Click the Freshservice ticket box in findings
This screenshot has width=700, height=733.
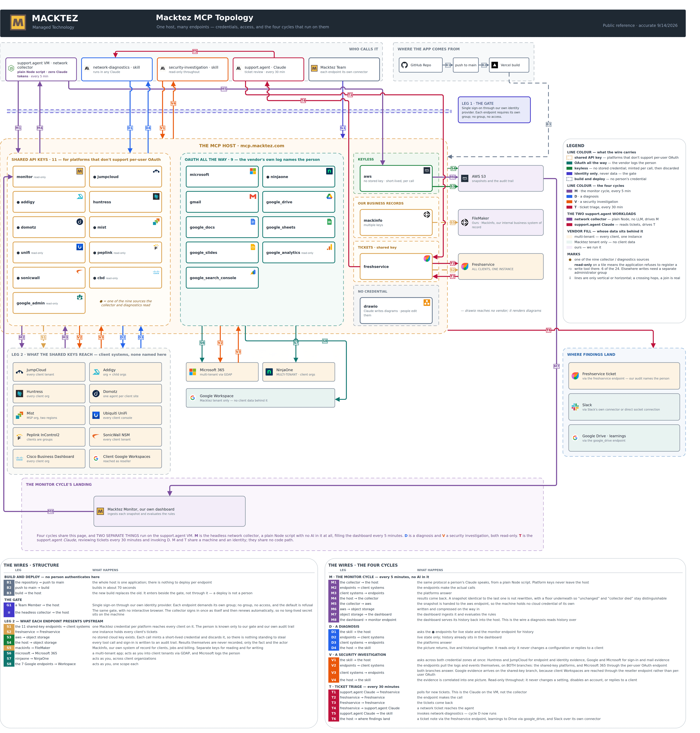pyautogui.click(x=624, y=376)
